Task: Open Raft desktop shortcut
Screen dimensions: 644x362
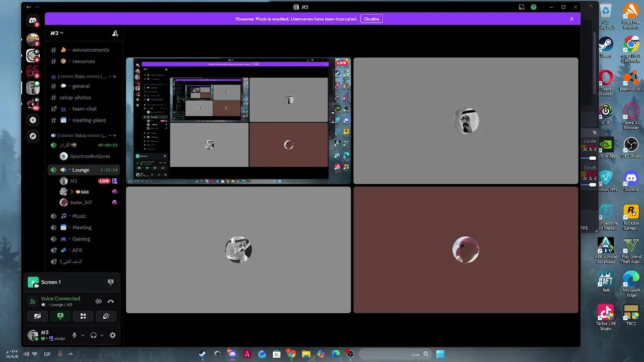Action: pyautogui.click(x=606, y=283)
